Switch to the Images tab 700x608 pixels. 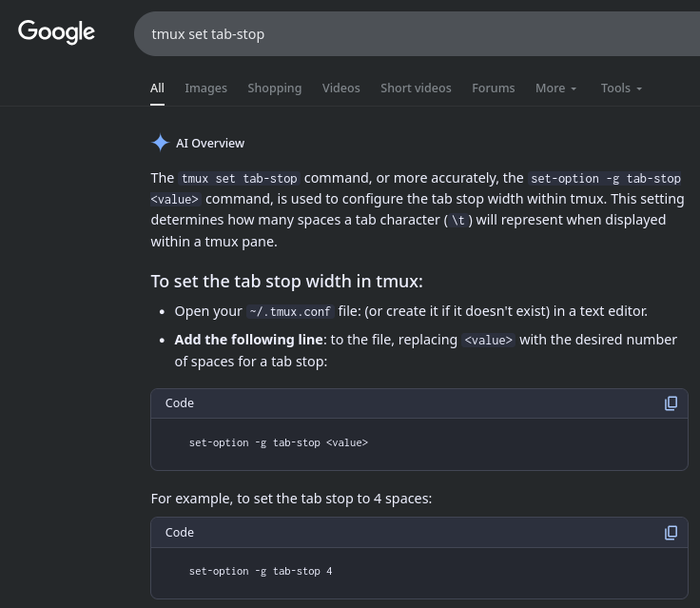[205, 88]
